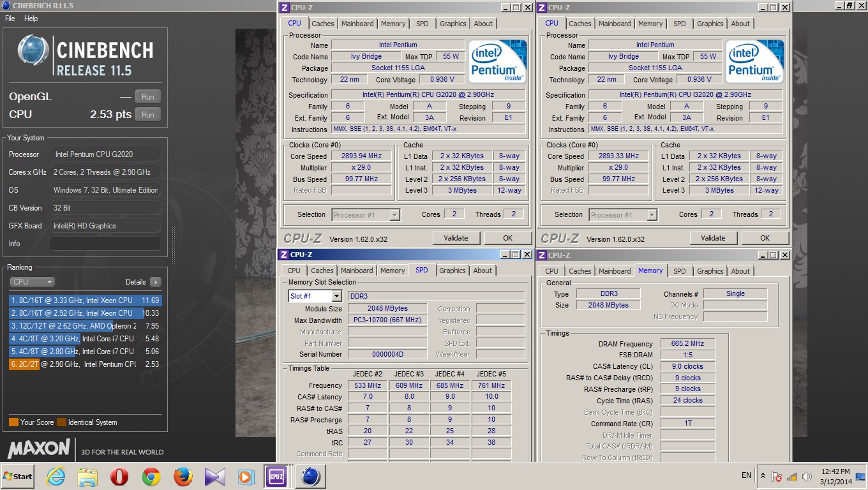868x490 pixels.
Task: Open the Help menu in Cinebench
Action: click(31, 19)
